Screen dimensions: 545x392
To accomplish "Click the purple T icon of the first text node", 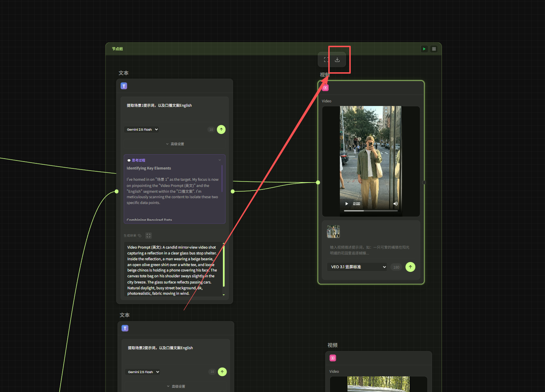I will (x=124, y=86).
